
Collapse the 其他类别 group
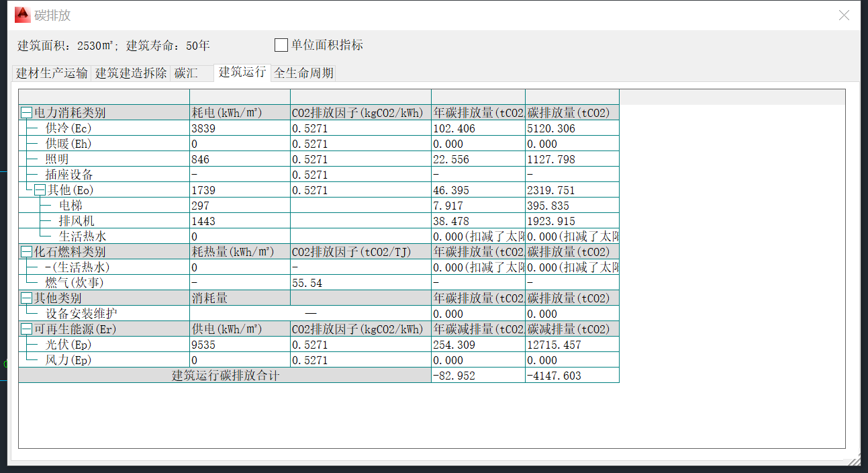coord(26,298)
